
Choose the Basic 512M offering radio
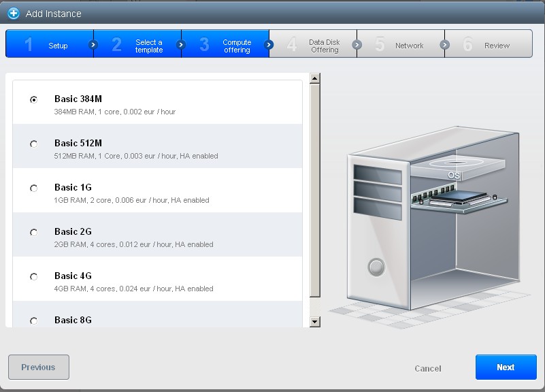(x=33, y=144)
